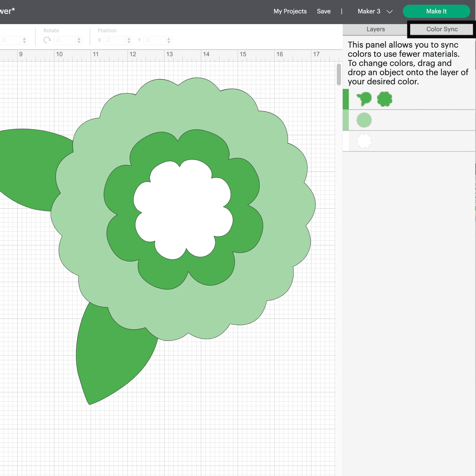Select the white flower shape thumbnail

[x=364, y=140]
